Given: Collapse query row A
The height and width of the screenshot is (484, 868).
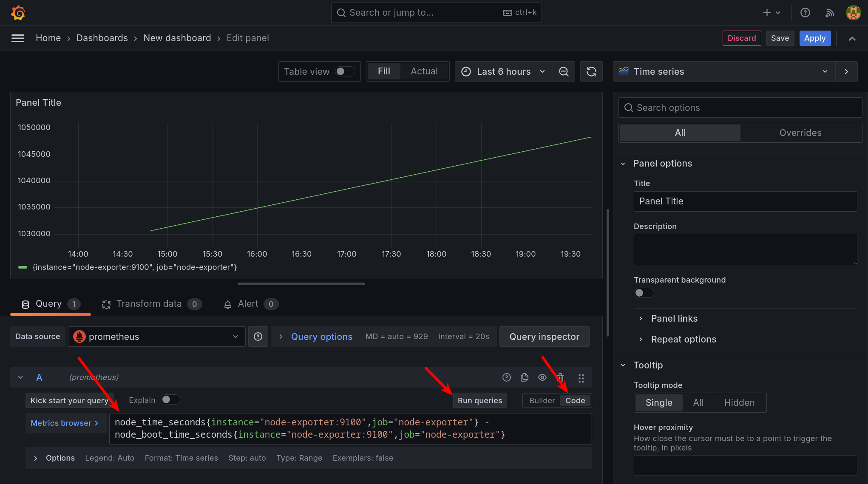Looking at the screenshot, I should point(20,377).
